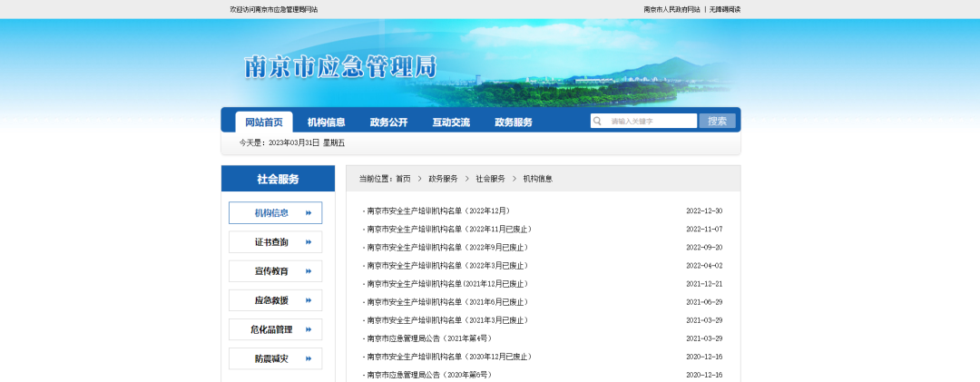Select the 政务服务 tab in navigation bar
Screen dimensions: 980x382
(514, 122)
